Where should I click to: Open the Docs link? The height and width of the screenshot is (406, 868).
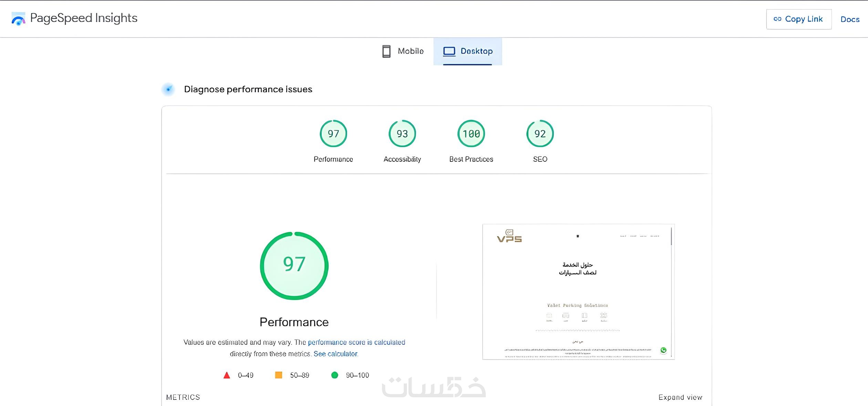tap(850, 19)
